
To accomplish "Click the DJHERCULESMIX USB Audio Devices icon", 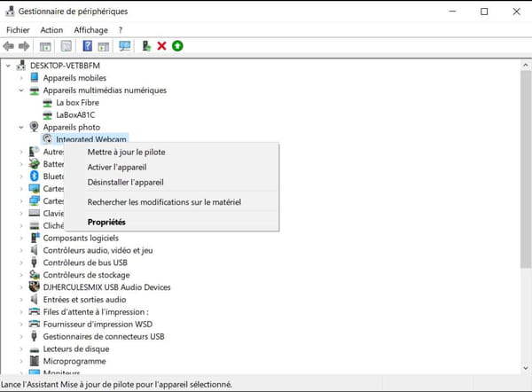I will point(35,286).
